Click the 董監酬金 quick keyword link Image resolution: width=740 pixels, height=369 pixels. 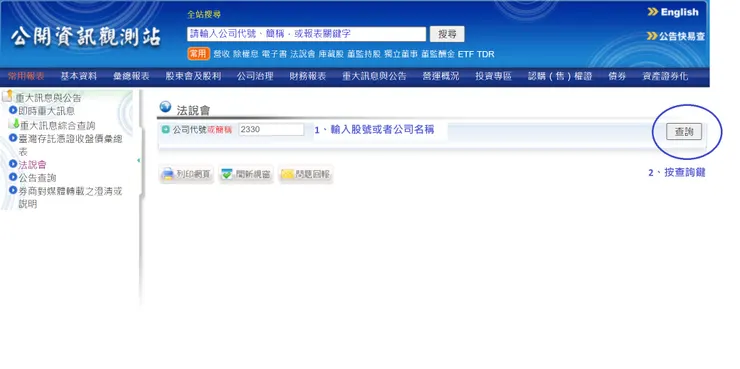438,54
